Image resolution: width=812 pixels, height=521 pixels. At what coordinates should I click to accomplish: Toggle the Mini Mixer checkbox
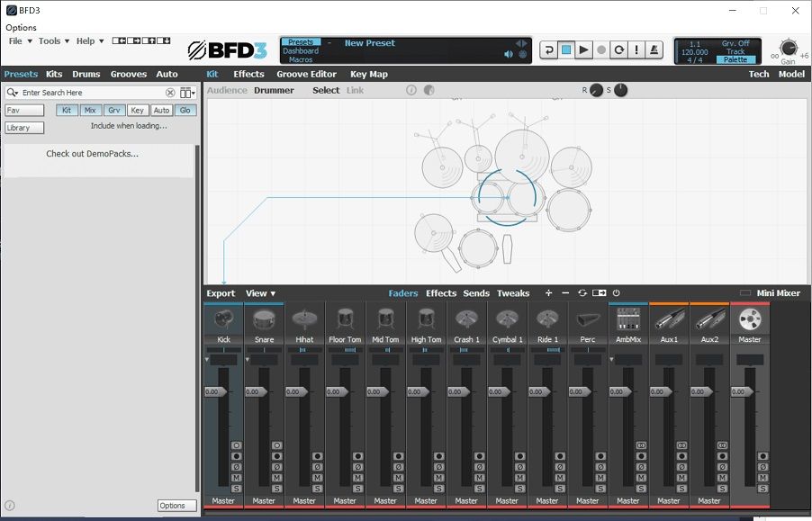[745, 292]
